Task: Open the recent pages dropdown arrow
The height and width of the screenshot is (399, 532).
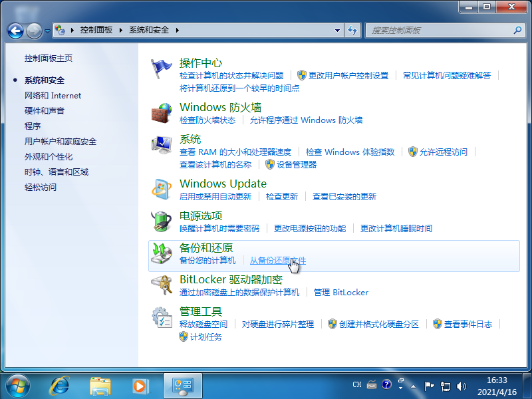Action: coord(47,31)
